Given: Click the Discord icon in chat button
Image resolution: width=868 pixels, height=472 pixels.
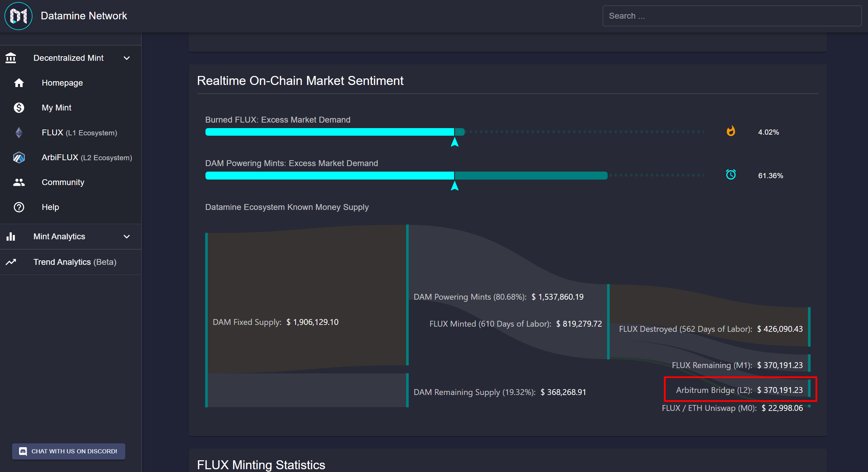Looking at the screenshot, I should [23, 451].
